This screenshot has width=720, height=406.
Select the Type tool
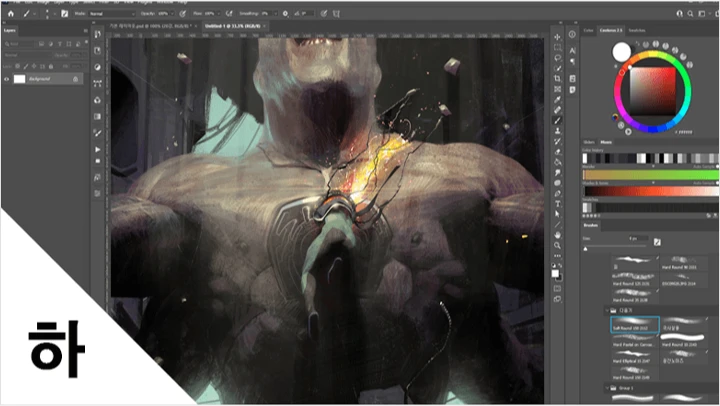coord(557,204)
